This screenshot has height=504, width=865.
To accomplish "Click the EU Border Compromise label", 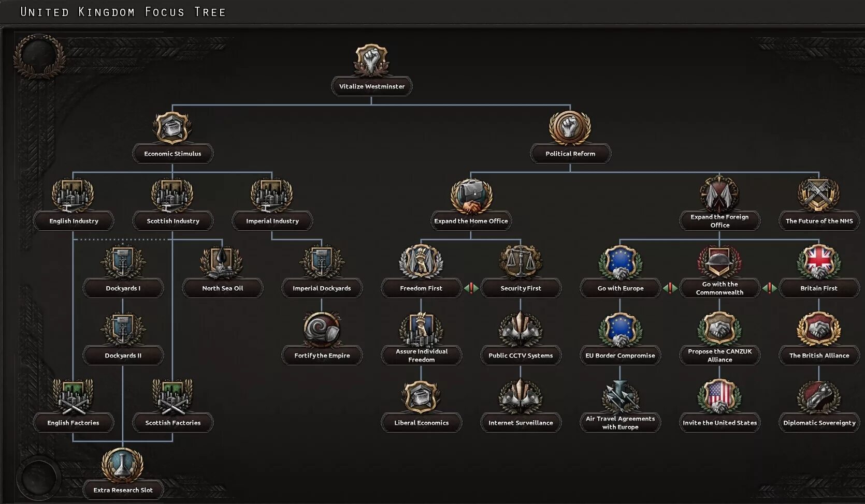I will point(620,355).
